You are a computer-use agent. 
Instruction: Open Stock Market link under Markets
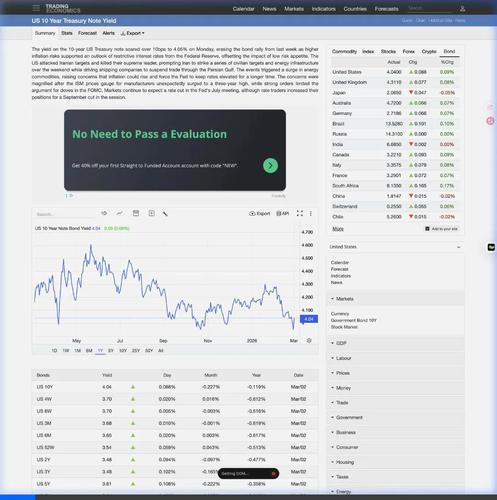click(x=344, y=327)
